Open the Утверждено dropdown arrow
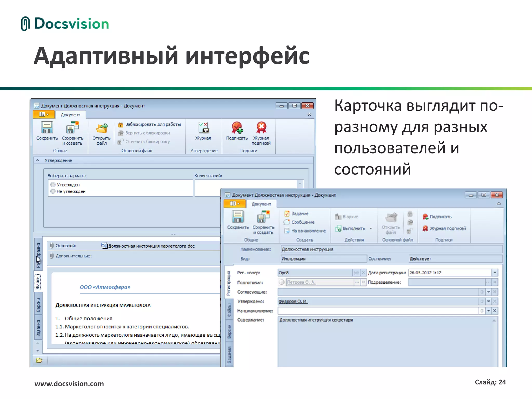 [x=488, y=301]
